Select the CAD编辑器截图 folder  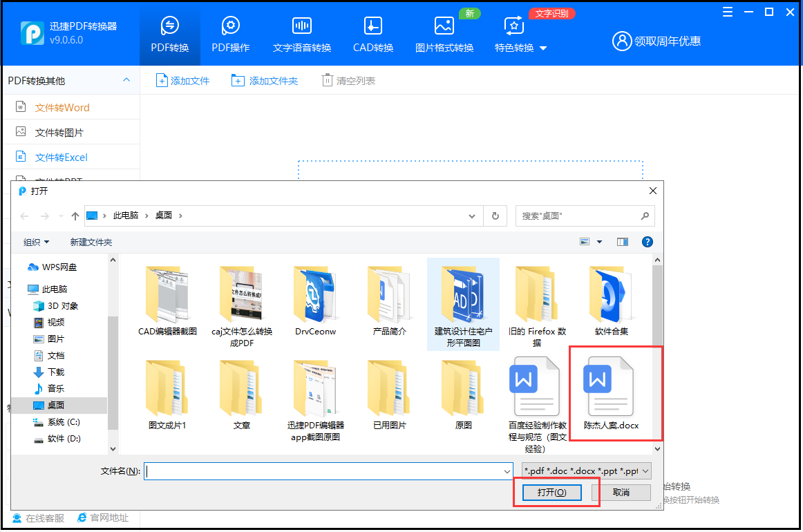(x=167, y=301)
